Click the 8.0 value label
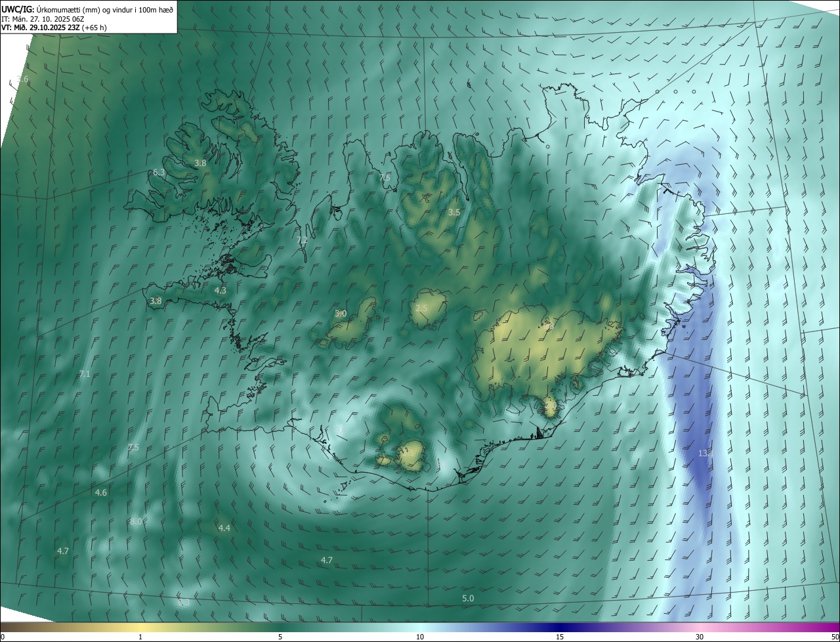Screen dimensions: 840x642 tap(136, 521)
